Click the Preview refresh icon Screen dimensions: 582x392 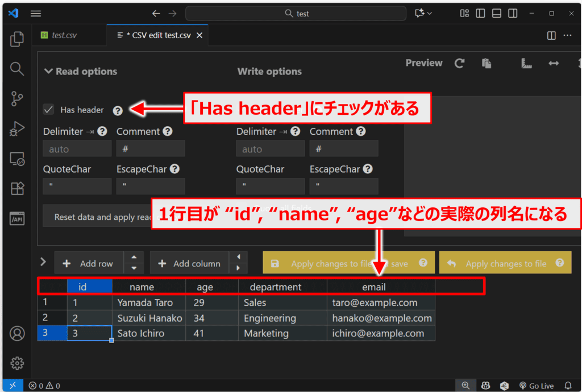pos(460,64)
